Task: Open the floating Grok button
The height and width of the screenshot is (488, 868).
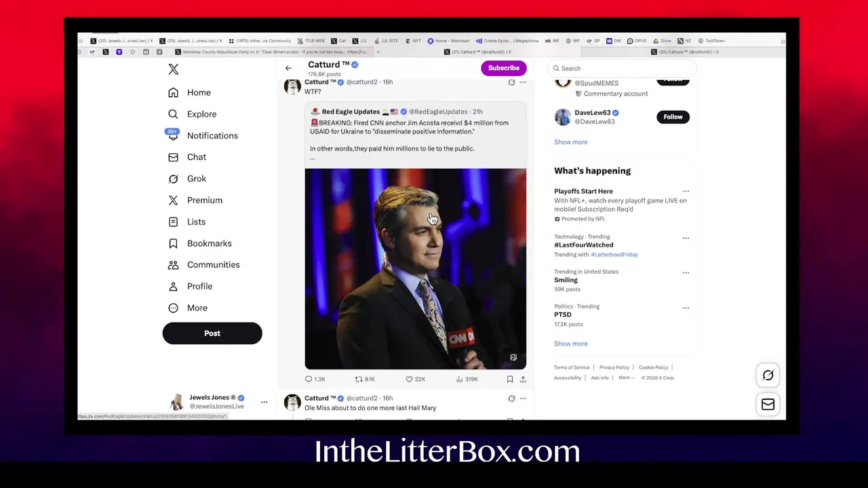Action: 768,375
